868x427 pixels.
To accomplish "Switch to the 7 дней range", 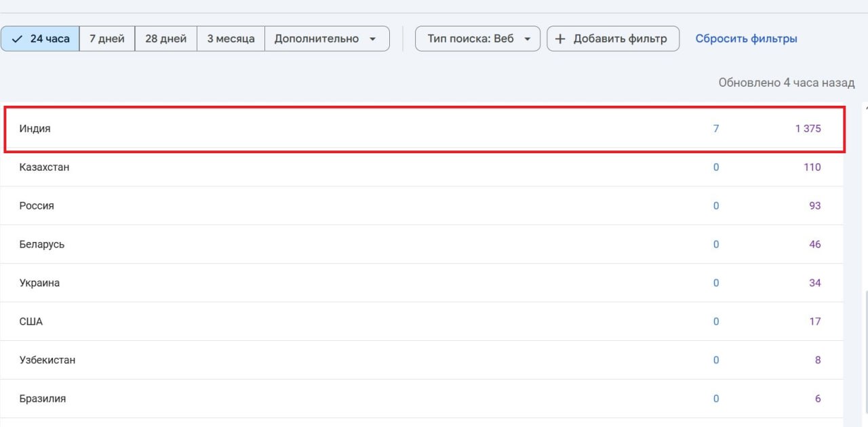I will point(107,39).
